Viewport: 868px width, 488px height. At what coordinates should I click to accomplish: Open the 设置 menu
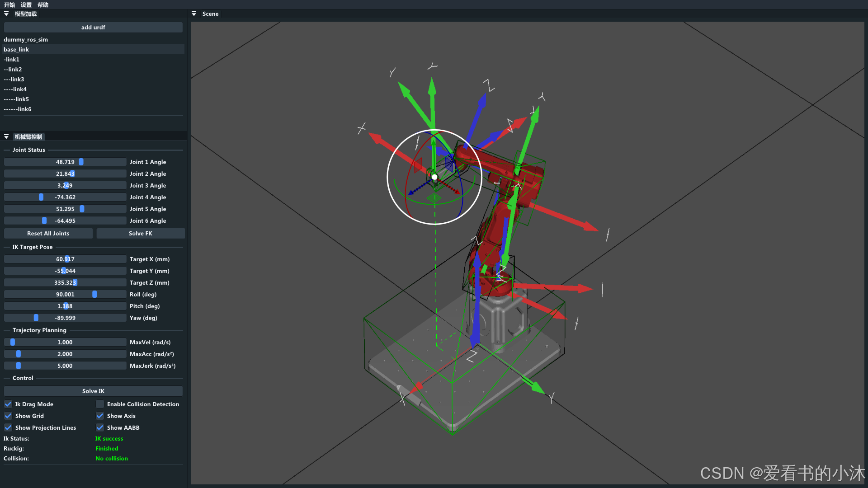click(x=26, y=5)
